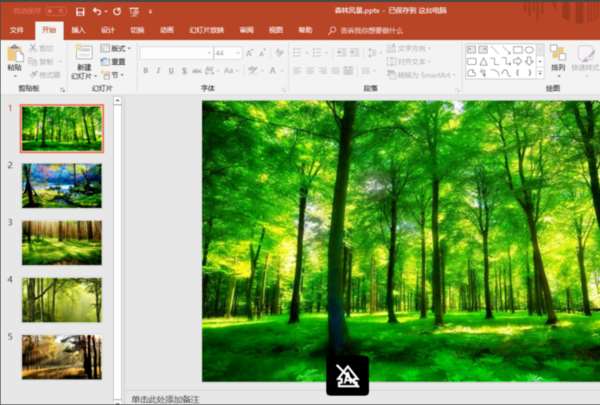
Task: Toggle Italic formatting button
Action: click(x=158, y=70)
